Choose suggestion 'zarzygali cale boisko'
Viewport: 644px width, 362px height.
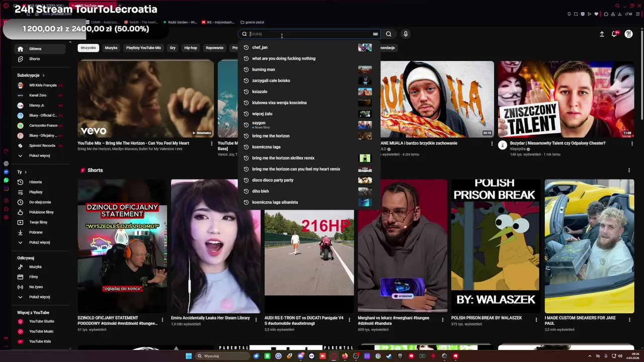pyautogui.click(x=309, y=80)
